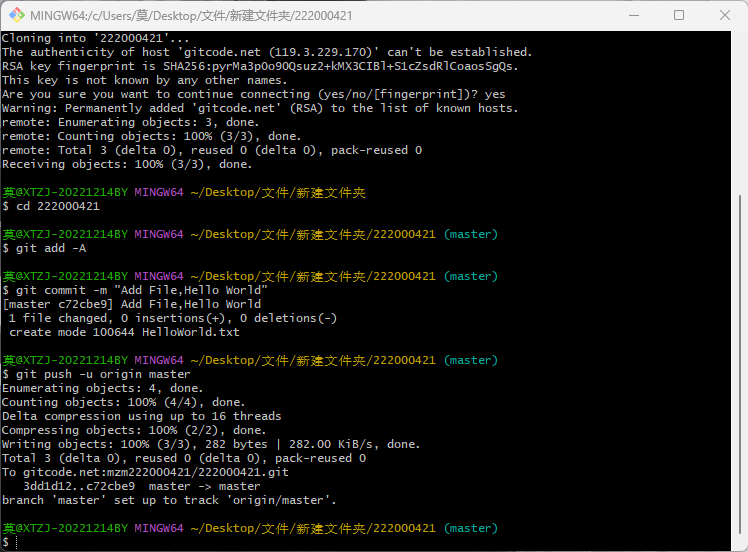Image resolution: width=748 pixels, height=552 pixels.
Task: Click "Enumerating objects: 4, done." line
Action: pyautogui.click(x=103, y=388)
